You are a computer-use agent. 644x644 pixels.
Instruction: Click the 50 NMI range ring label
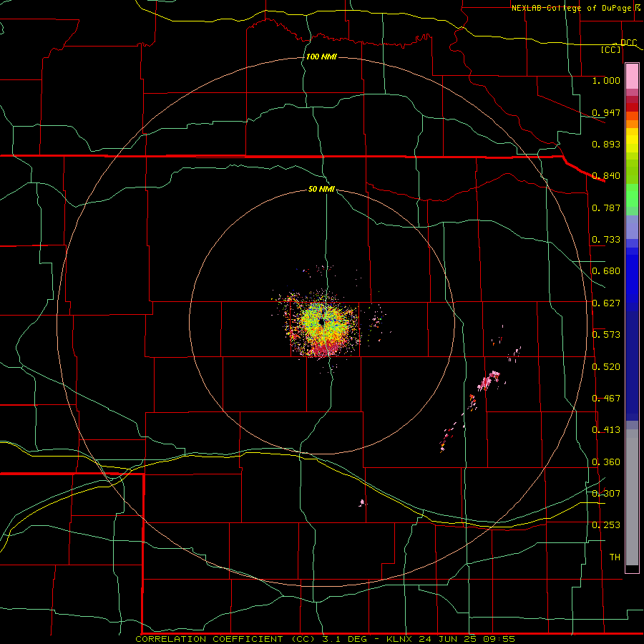pos(321,189)
